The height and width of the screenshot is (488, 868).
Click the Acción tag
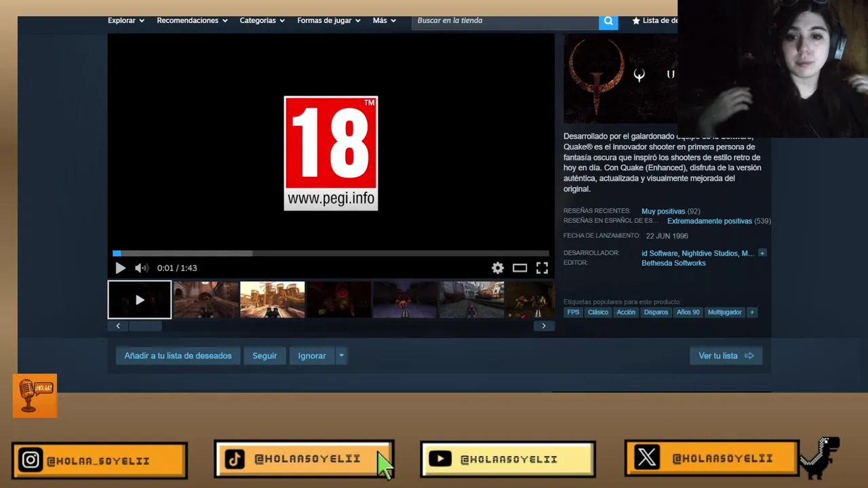626,312
